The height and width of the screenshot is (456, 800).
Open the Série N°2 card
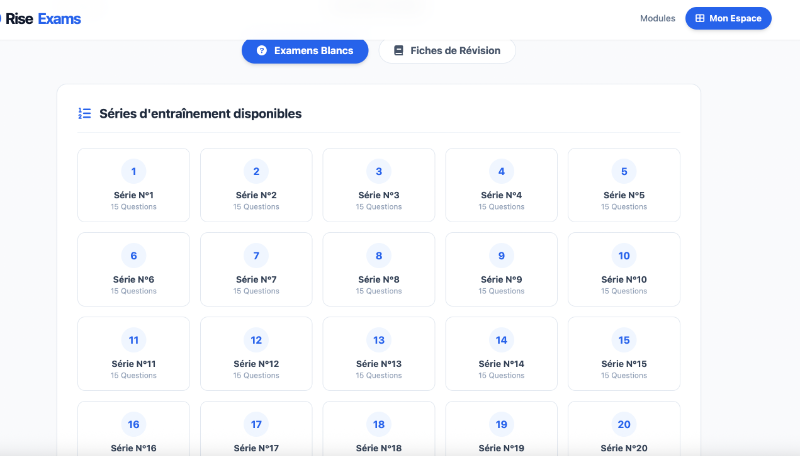pos(256,185)
